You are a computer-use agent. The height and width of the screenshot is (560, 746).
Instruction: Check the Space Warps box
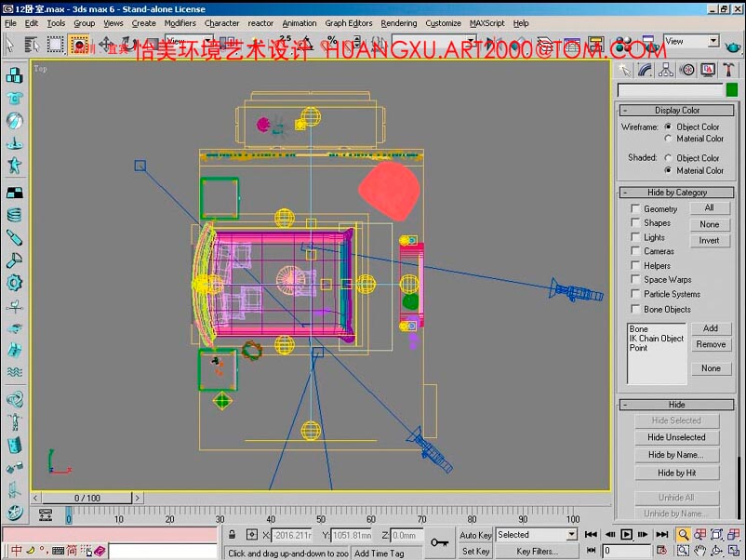634,279
